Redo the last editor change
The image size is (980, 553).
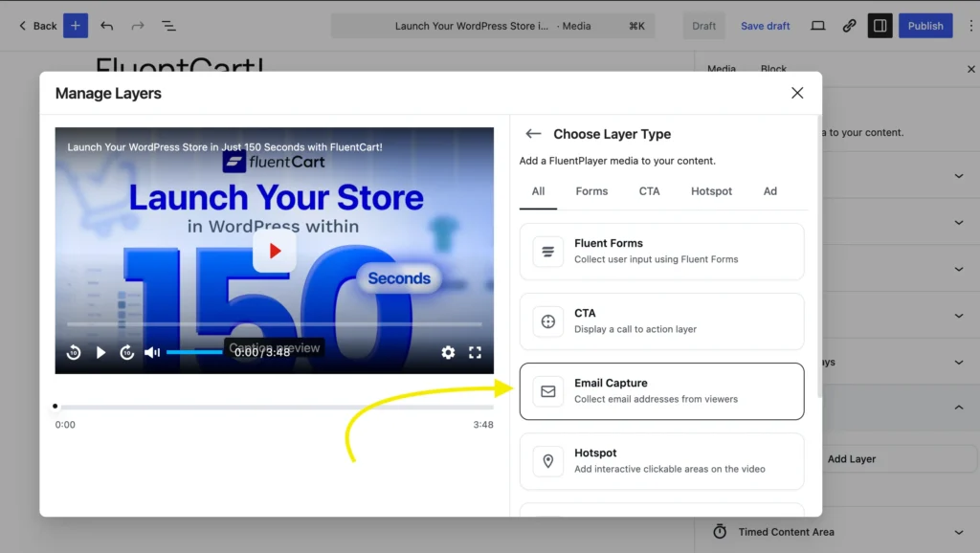(138, 26)
